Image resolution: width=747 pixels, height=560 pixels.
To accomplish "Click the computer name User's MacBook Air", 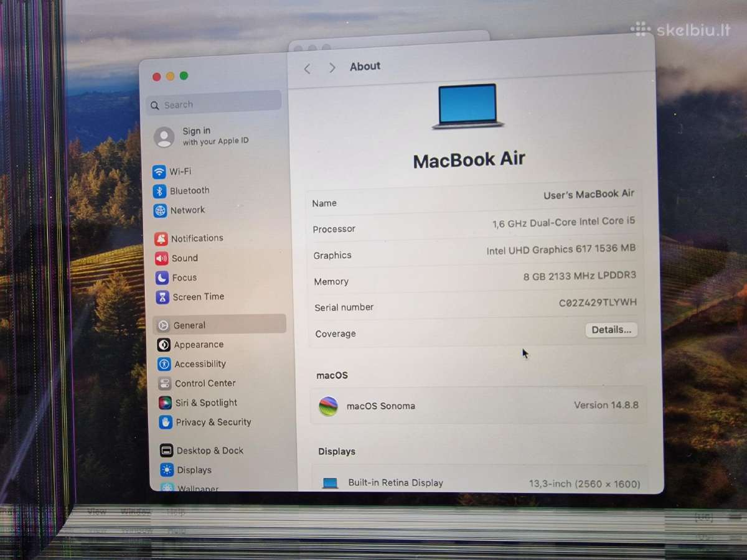I will pos(589,195).
